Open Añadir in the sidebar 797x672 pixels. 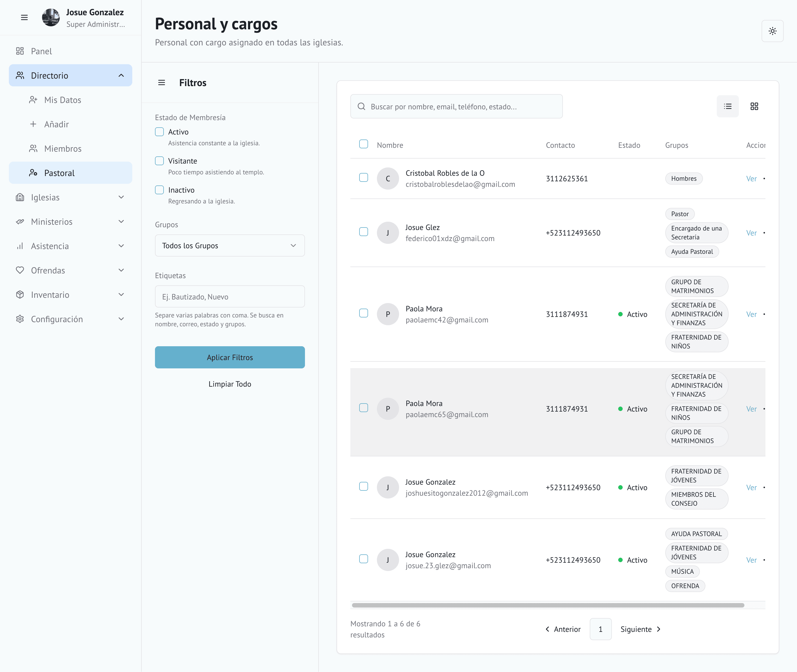click(x=71, y=124)
